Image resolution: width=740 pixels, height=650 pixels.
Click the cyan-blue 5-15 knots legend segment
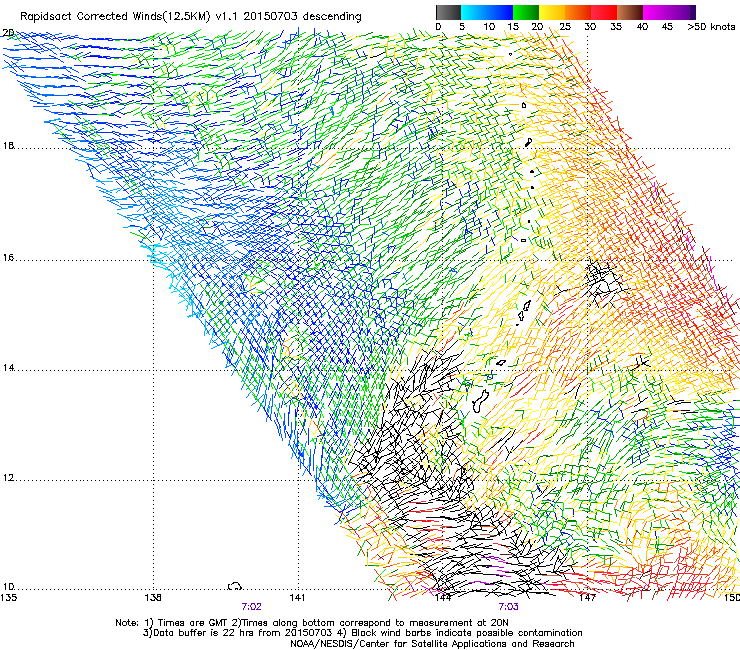[487, 12]
